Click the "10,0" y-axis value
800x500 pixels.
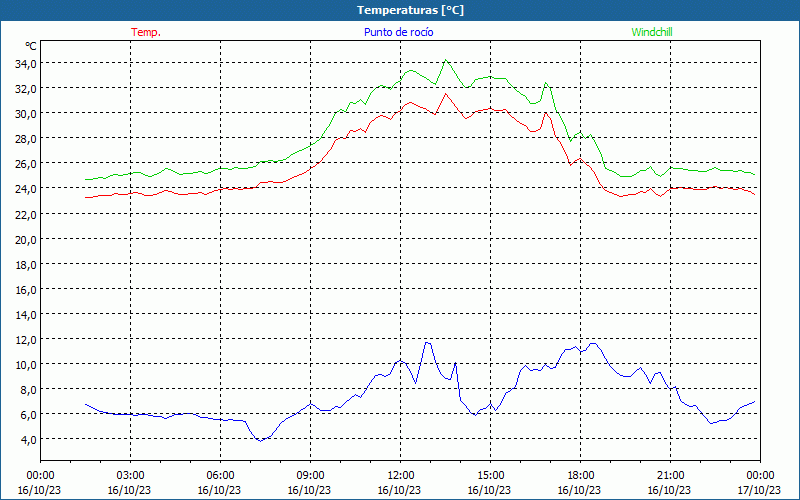coord(26,365)
